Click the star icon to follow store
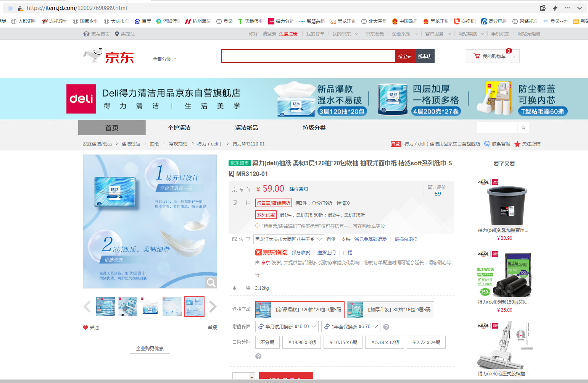The height and width of the screenshot is (383, 588). click(x=517, y=144)
